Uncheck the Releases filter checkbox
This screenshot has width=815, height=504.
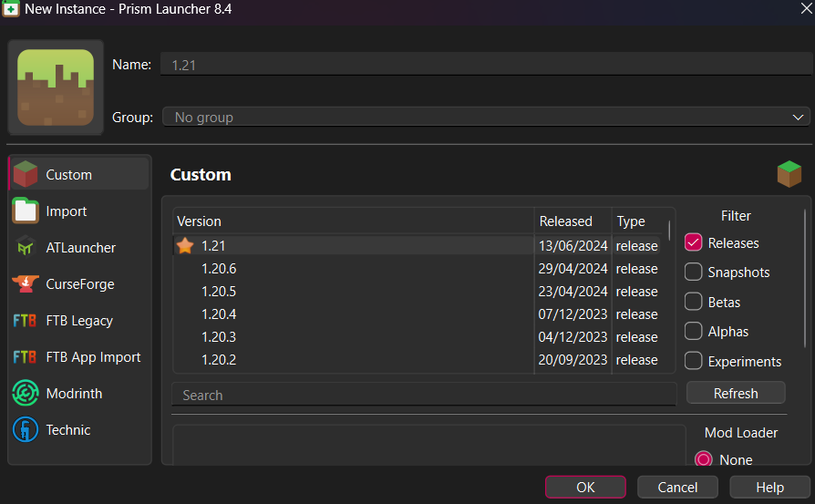694,243
